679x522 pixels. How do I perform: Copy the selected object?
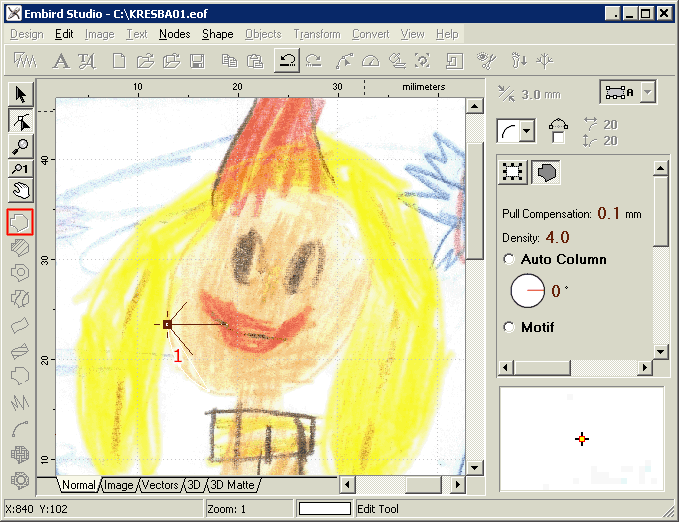click(x=229, y=61)
